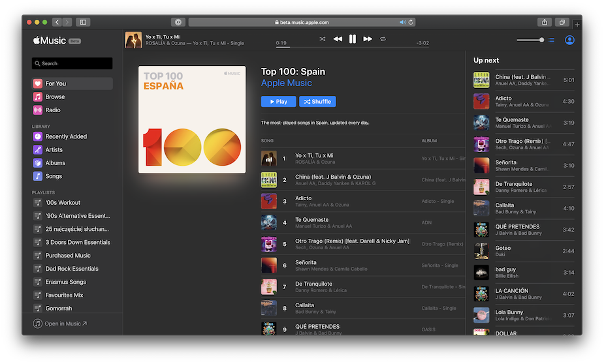Select Otro Trago (Remix) in Up next
604x364 pixels.
(524, 144)
